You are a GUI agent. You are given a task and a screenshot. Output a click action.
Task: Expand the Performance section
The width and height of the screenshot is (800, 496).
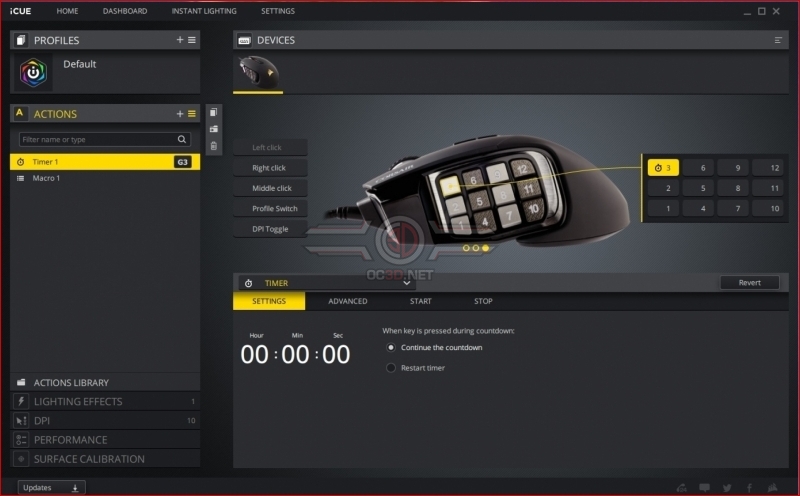pos(105,440)
